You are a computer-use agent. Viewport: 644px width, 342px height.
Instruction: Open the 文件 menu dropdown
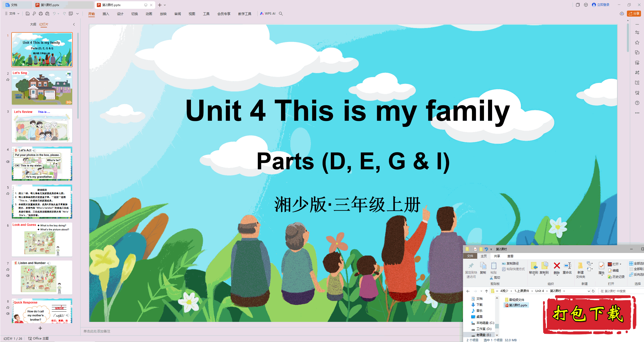coord(12,14)
